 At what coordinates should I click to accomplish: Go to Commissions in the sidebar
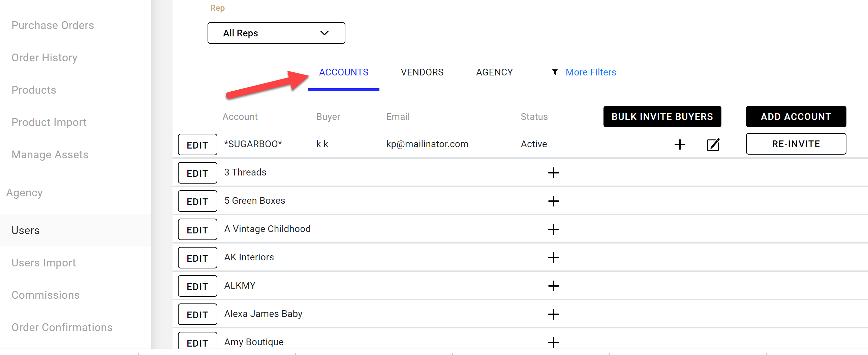click(45, 295)
